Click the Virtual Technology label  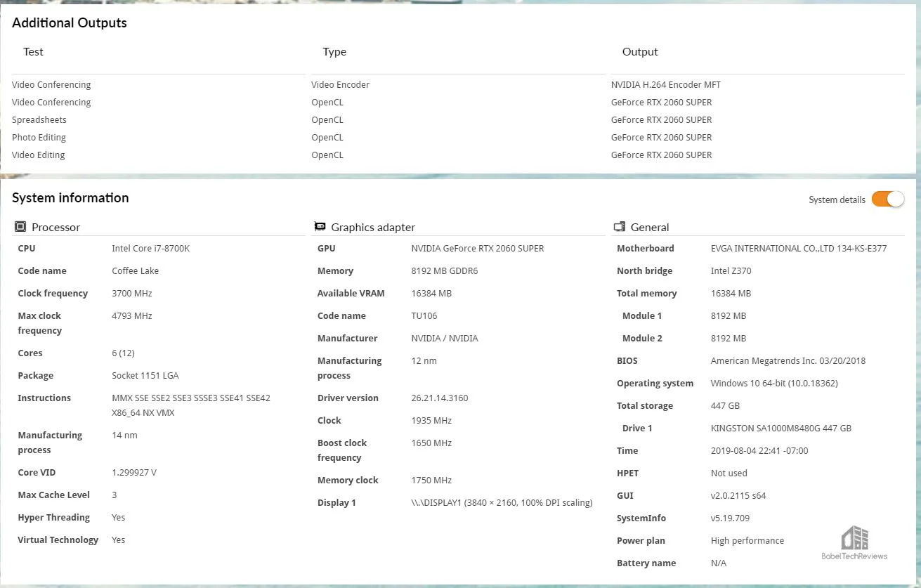58,540
